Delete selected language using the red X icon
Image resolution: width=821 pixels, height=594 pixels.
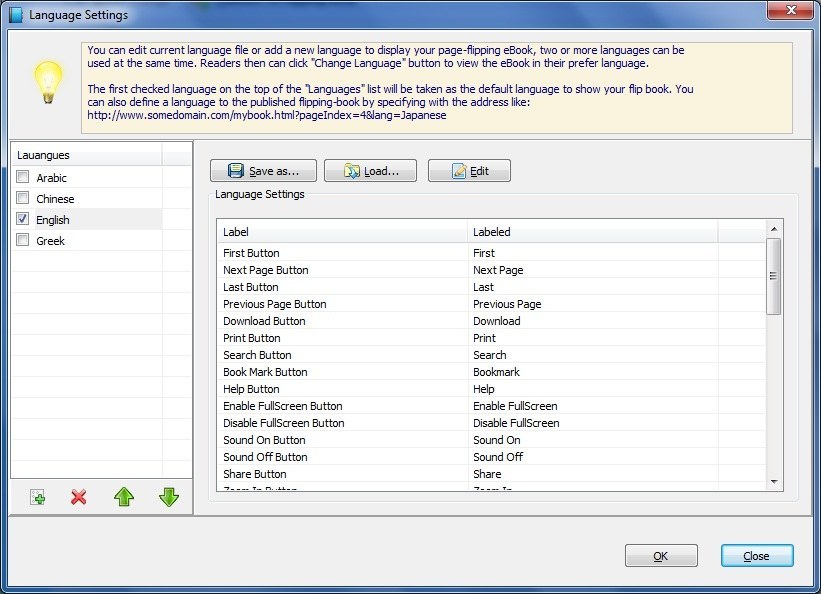(79, 496)
